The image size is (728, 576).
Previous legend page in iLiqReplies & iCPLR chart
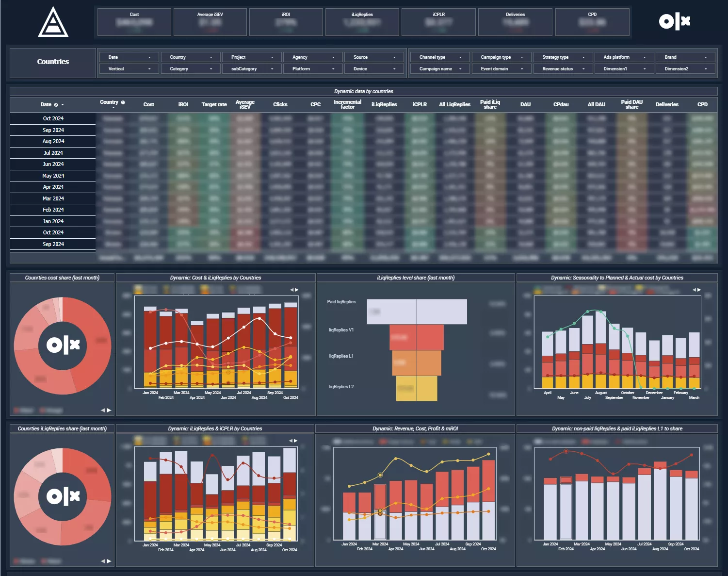pyautogui.click(x=291, y=441)
